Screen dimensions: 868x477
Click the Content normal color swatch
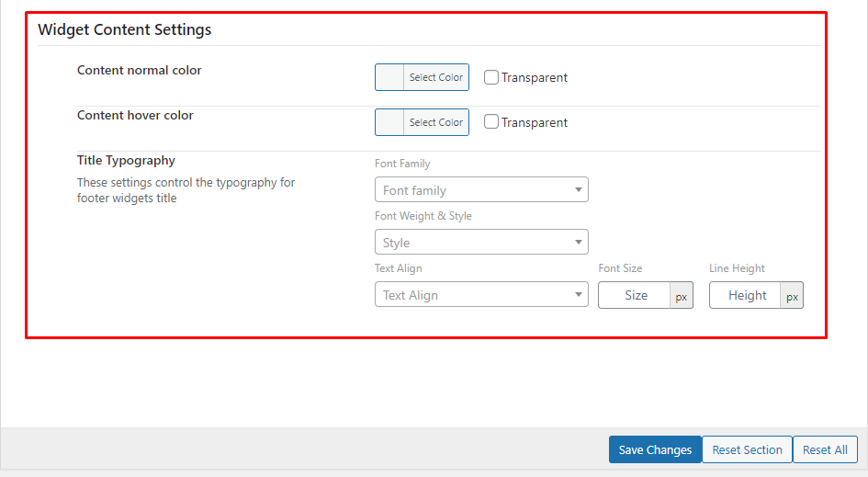390,77
